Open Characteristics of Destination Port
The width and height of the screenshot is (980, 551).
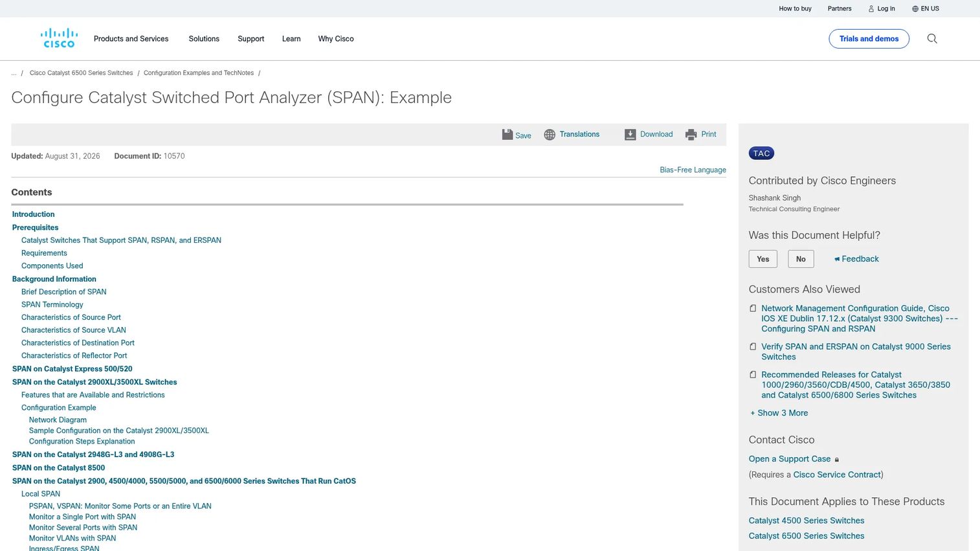(x=78, y=343)
